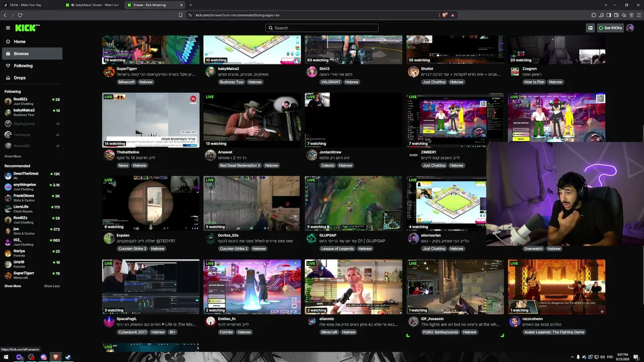
Task: Switch to the babyMalca2 Stream tab
Action: click(93, 5)
